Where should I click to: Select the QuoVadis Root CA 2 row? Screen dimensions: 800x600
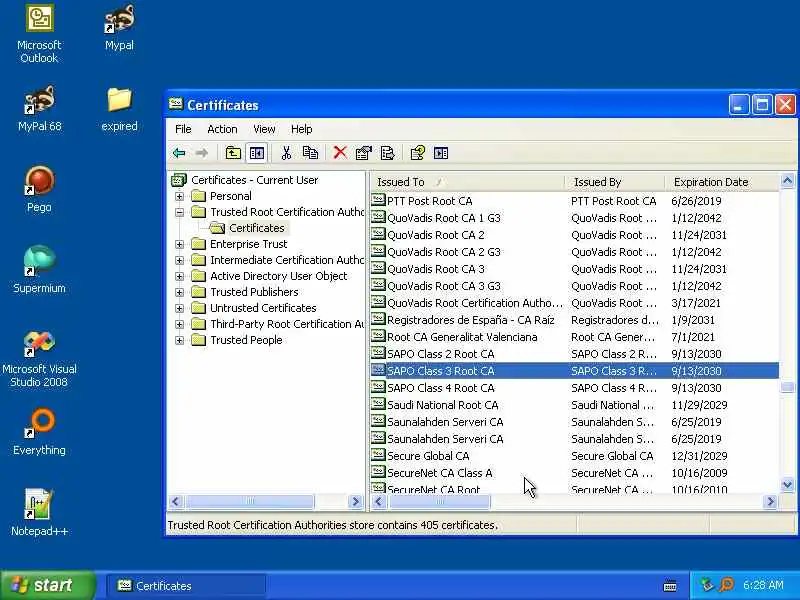point(575,235)
